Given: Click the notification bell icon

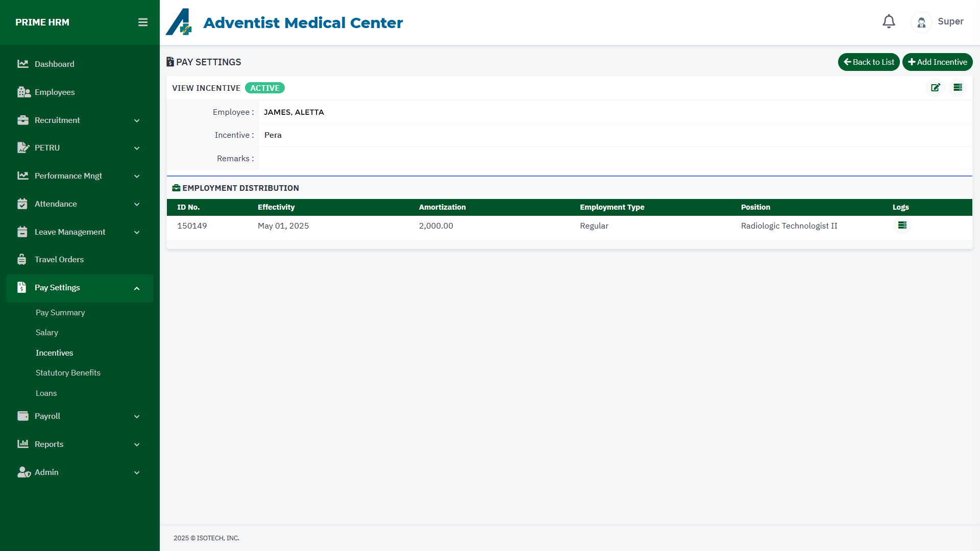Looking at the screenshot, I should (x=889, y=21).
